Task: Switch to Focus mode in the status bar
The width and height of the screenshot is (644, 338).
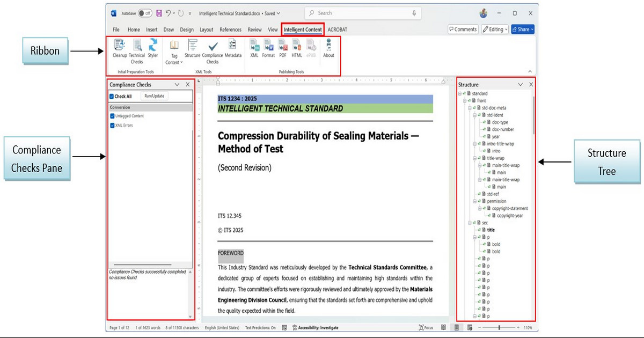Action: pyautogui.click(x=426, y=327)
